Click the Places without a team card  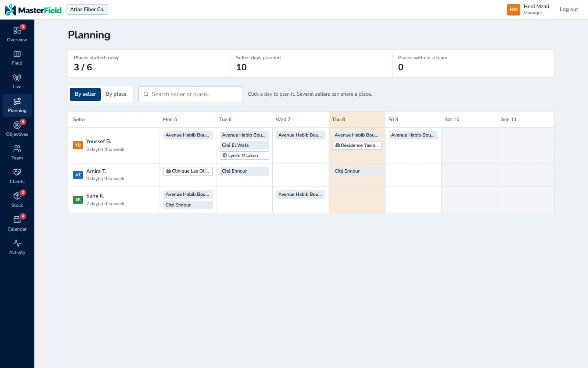(473, 64)
